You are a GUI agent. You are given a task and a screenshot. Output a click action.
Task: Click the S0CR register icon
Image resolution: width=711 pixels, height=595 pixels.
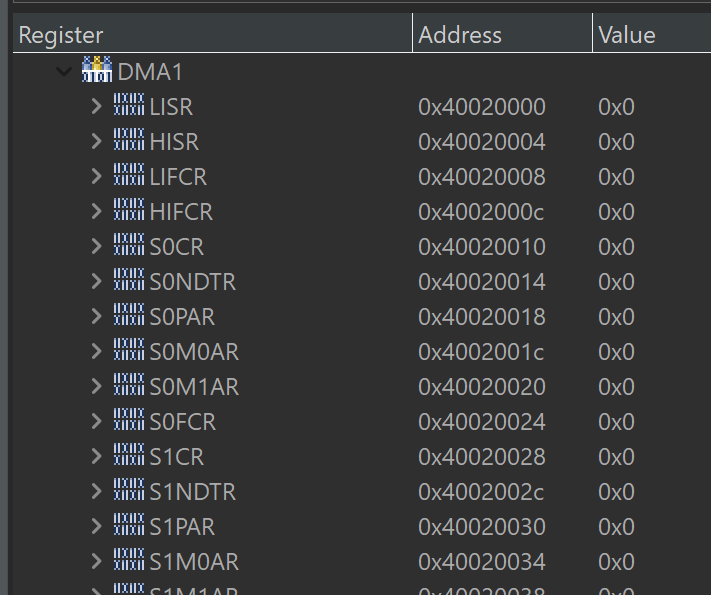click(129, 244)
